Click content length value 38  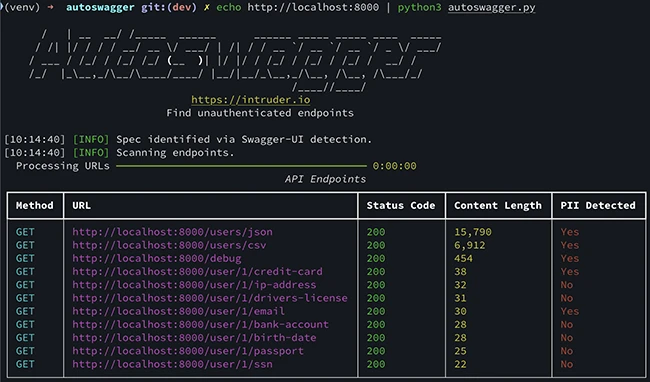coord(460,272)
